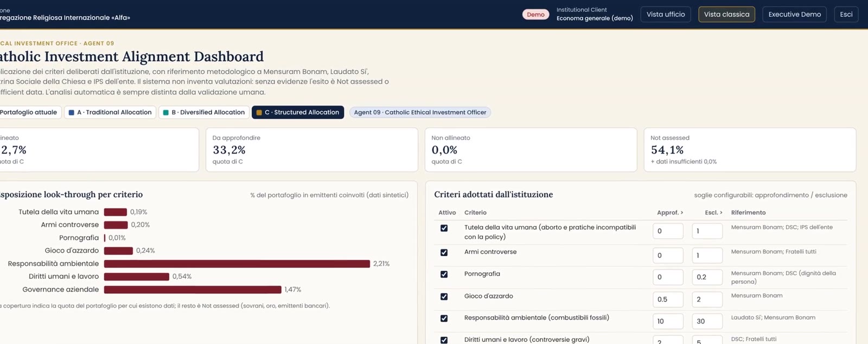Edit Approf. threshold for Pornografia
Image resolution: width=868 pixels, height=344 pixels.
tap(668, 277)
